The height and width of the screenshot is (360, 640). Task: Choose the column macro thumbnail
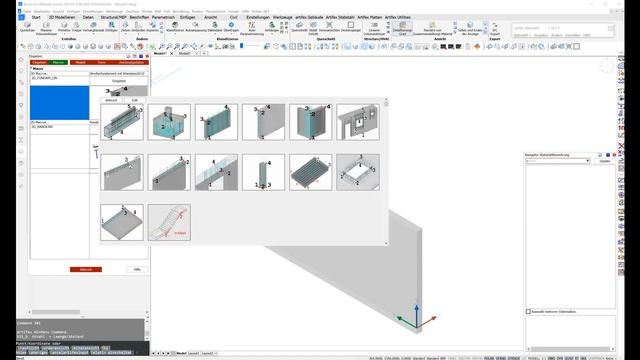pos(263,172)
